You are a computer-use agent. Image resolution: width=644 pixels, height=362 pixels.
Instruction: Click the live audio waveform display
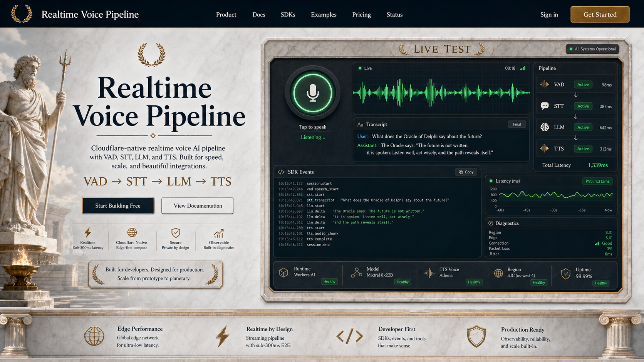tap(441, 93)
